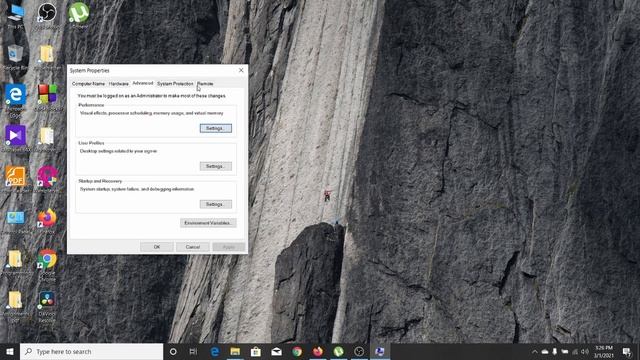640x360 pixels.
Task: Select the purple play-arrow desktop shortcut
Action: click(16, 139)
